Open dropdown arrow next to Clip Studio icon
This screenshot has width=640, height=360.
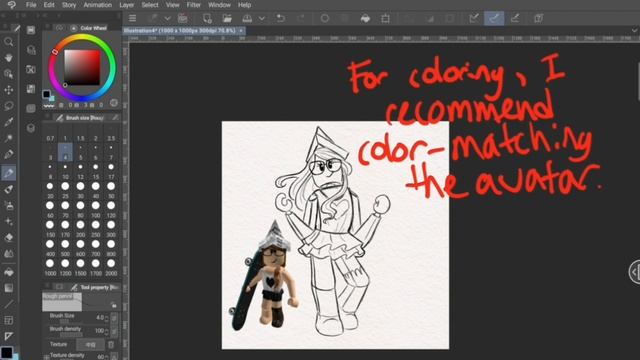[167, 19]
